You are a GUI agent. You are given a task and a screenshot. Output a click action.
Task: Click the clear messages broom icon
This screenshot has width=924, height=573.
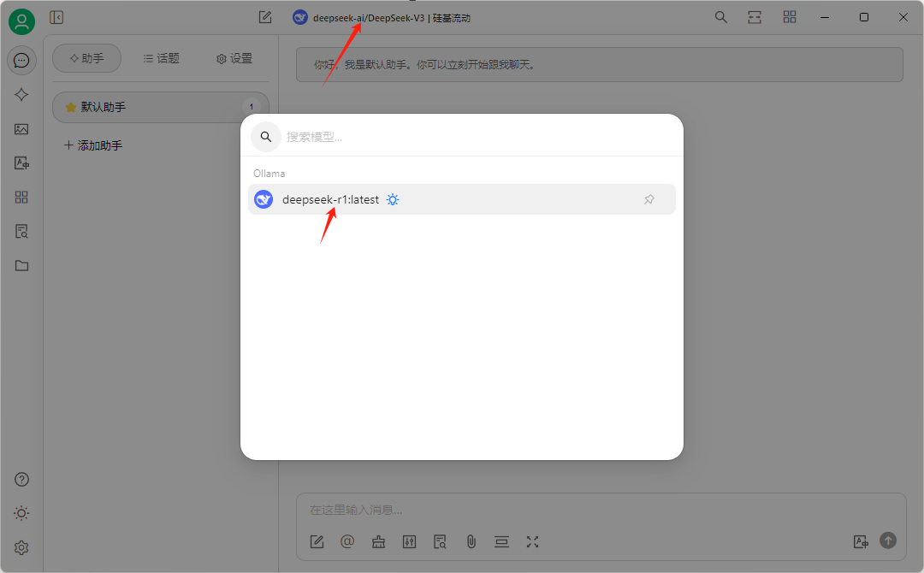(x=378, y=542)
